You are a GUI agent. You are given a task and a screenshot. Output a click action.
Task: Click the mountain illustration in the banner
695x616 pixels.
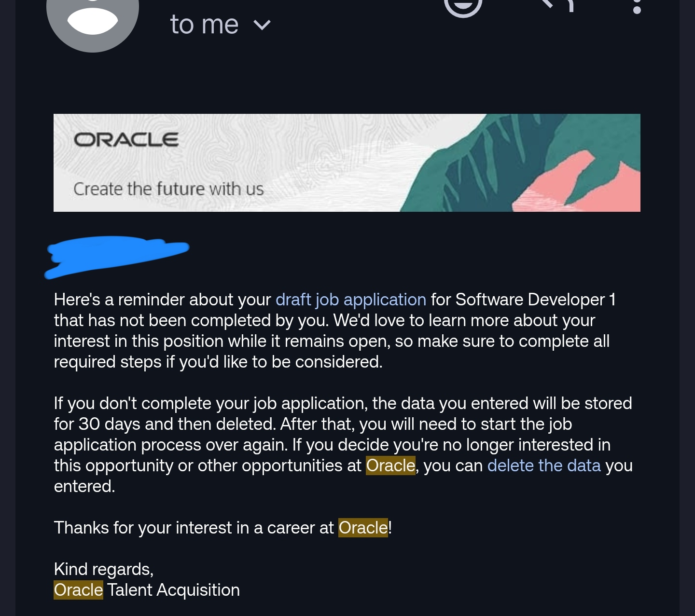(x=526, y=164)
